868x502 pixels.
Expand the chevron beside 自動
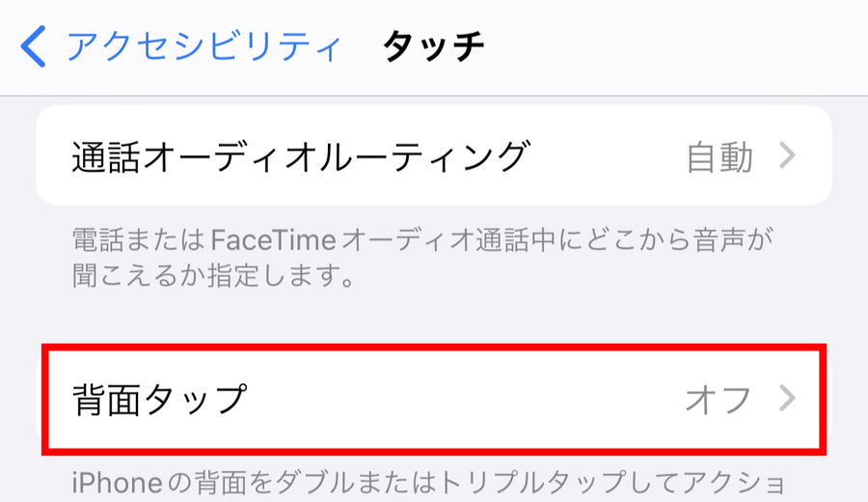coord(788,155)
